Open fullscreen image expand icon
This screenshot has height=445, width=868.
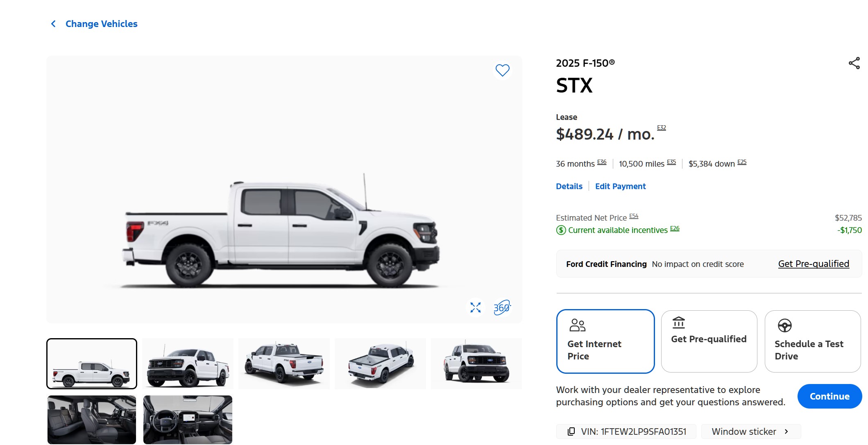pos(475,307)
